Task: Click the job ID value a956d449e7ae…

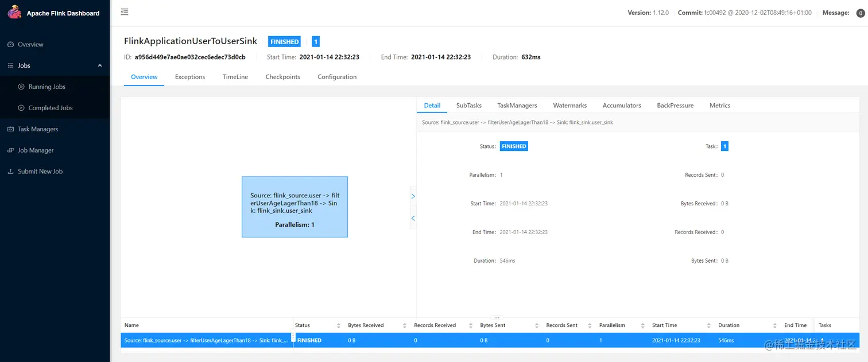Action: tap(190, 57)
